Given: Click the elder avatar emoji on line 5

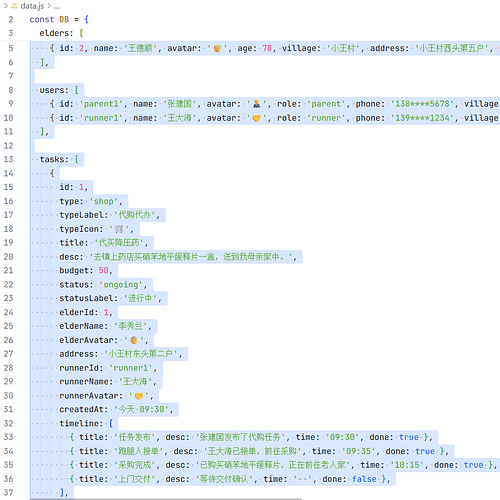Looking at the screenshot, I should point(217,49).
